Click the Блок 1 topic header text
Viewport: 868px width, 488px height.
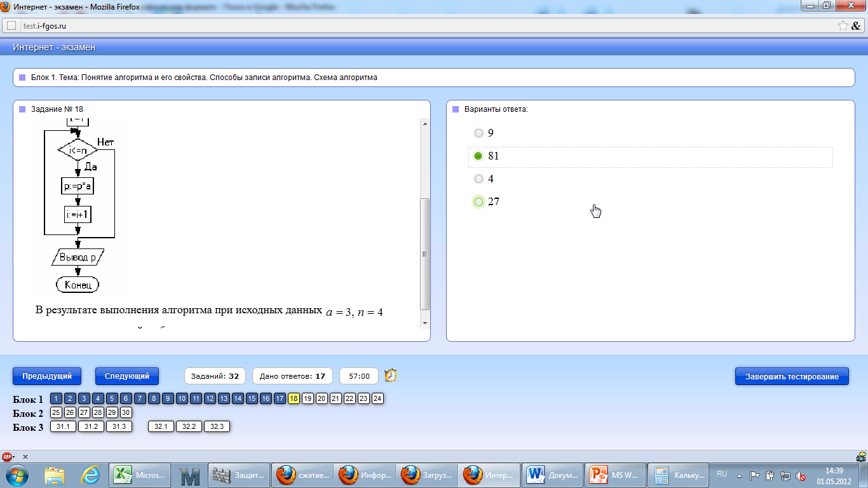pyautogui.click(x=204, y=78)
